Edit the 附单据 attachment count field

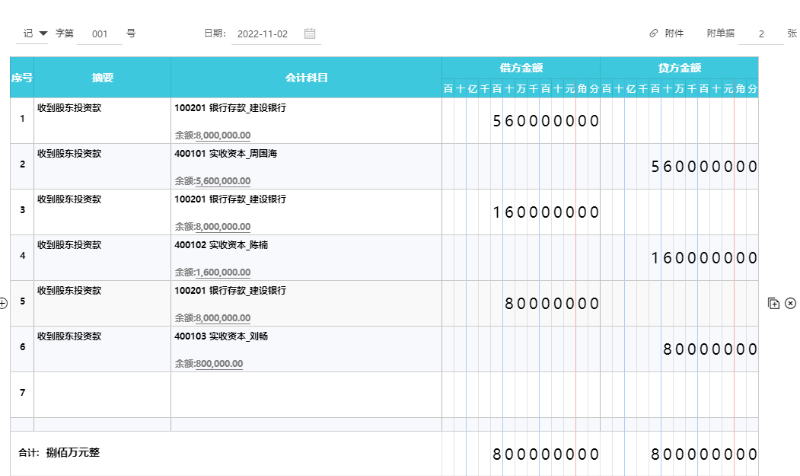(x=763, y=34)
